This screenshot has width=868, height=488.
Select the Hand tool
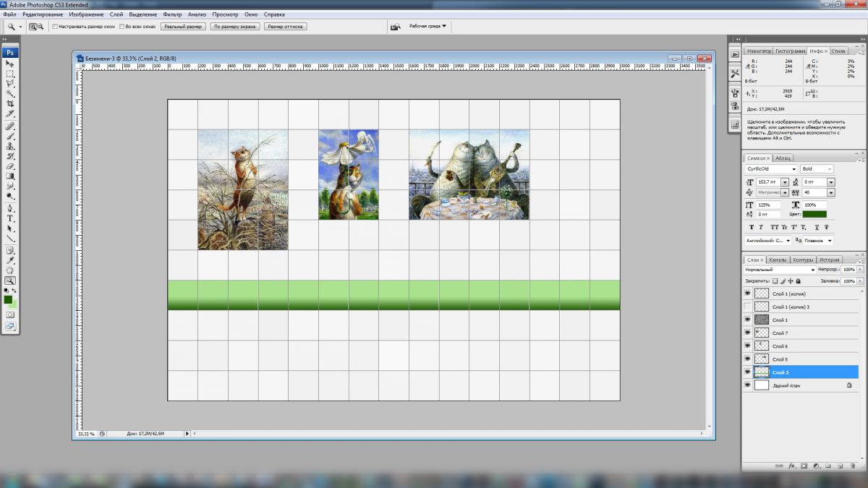pyautogui.click(x=10, y=270)
